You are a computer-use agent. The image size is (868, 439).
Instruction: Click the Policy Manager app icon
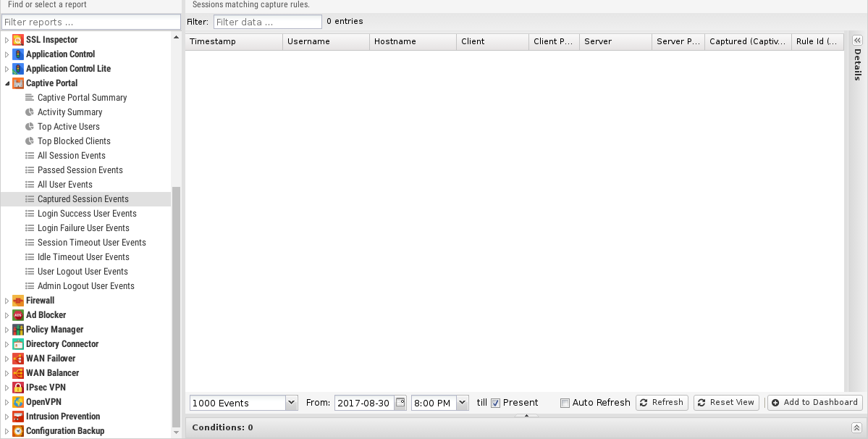(x=17, y=330)
